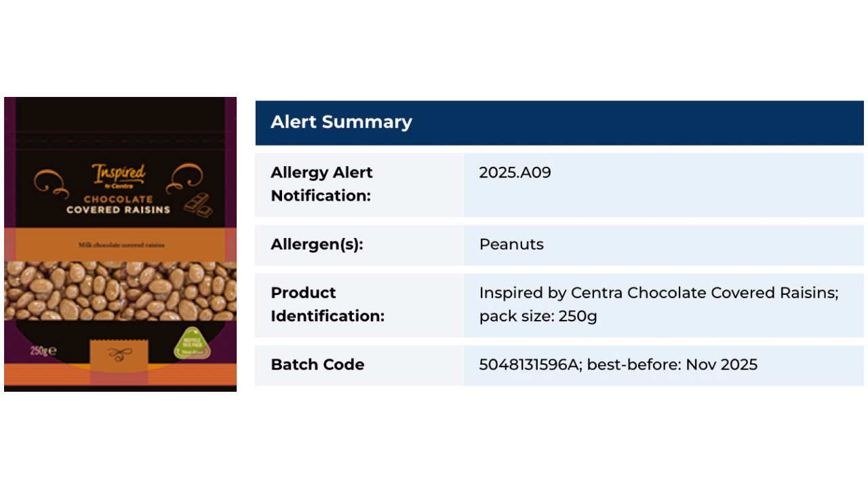Click the orange milk chocolate description band

tap(120, 245)
